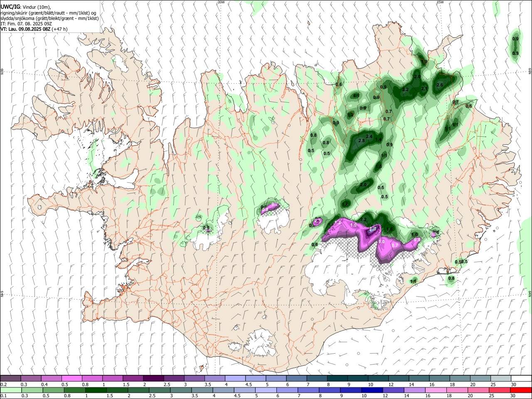This screenshot has width=532, height=399.
Task: Click the 15W longitude label at the top
Action: tap(441, 2)
